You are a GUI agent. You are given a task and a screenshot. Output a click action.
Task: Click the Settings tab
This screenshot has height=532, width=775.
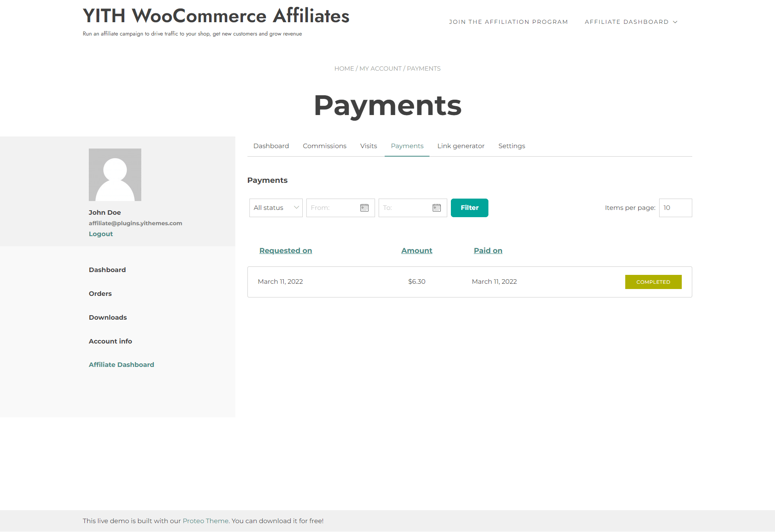(x=512, y=146)
